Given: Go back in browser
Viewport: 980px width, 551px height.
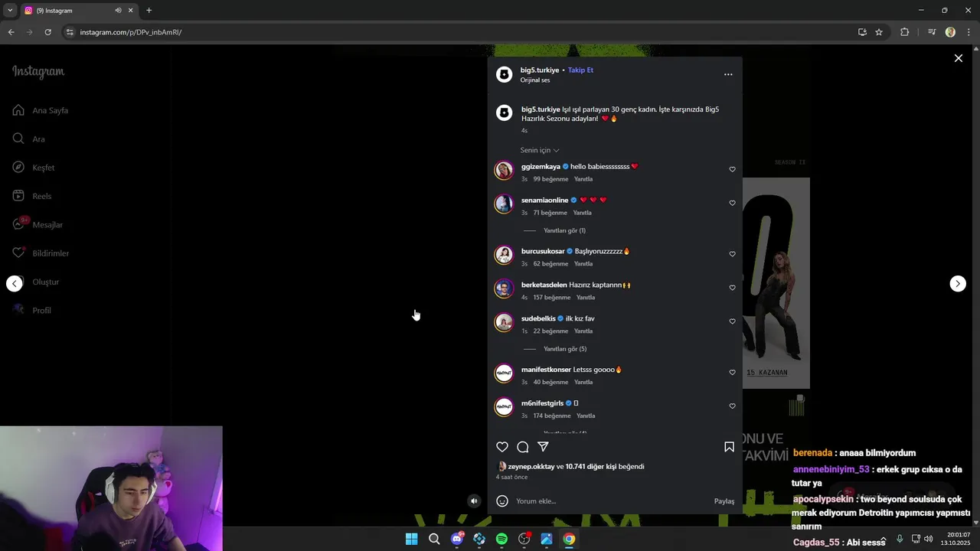Looking at the screenshot, I should click(11, 32).
